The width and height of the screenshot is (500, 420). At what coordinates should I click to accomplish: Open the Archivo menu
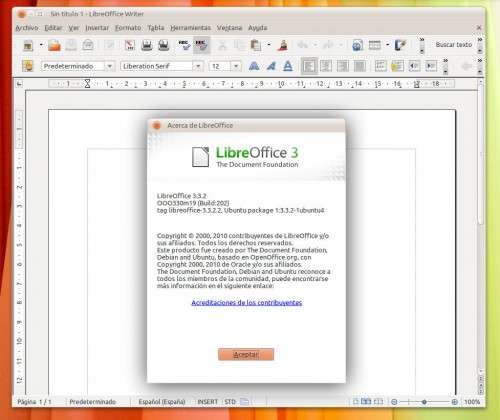tap(27, 28)
